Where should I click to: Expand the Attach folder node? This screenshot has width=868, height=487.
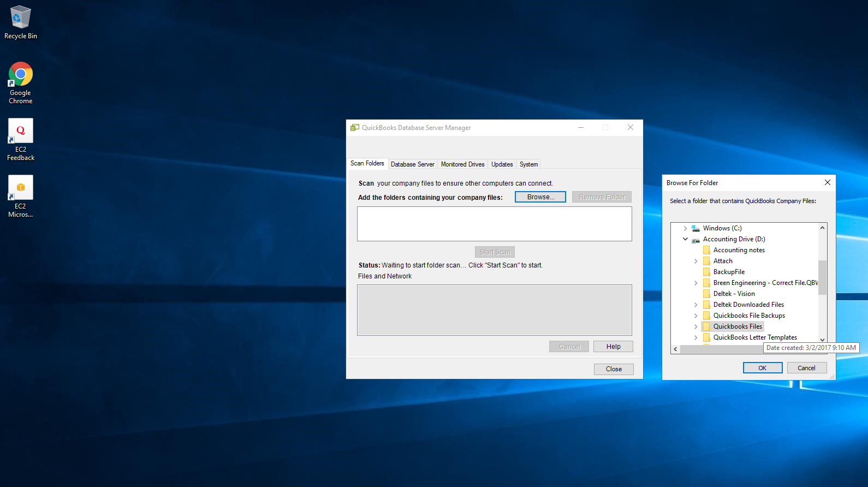[696, 261]
